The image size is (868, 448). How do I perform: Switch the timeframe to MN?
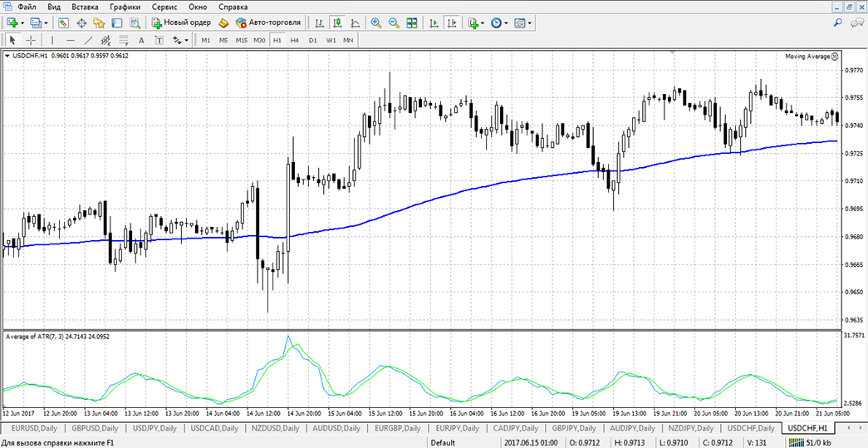348,41
